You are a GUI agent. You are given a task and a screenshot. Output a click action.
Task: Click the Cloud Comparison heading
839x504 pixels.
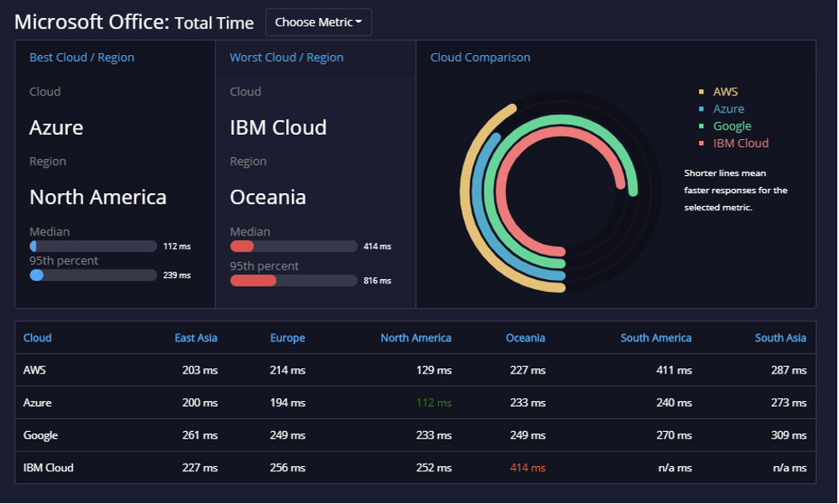(480, 58)
